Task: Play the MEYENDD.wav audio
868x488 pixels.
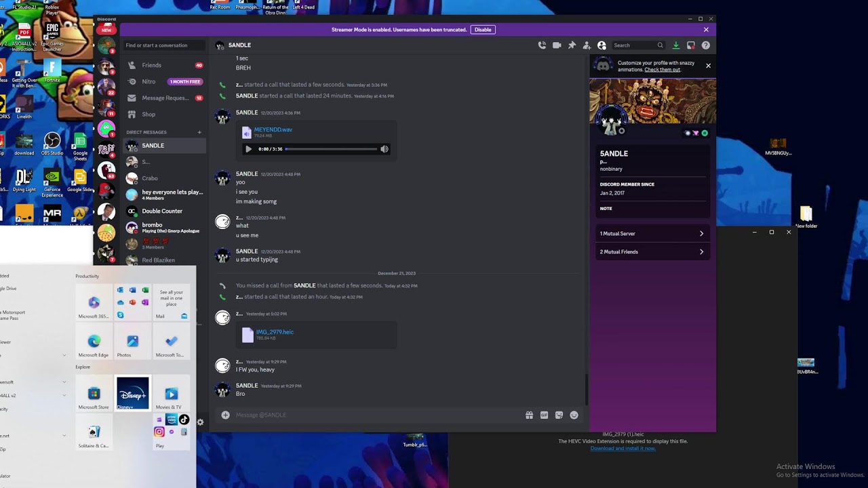Action: pos(248,149)
